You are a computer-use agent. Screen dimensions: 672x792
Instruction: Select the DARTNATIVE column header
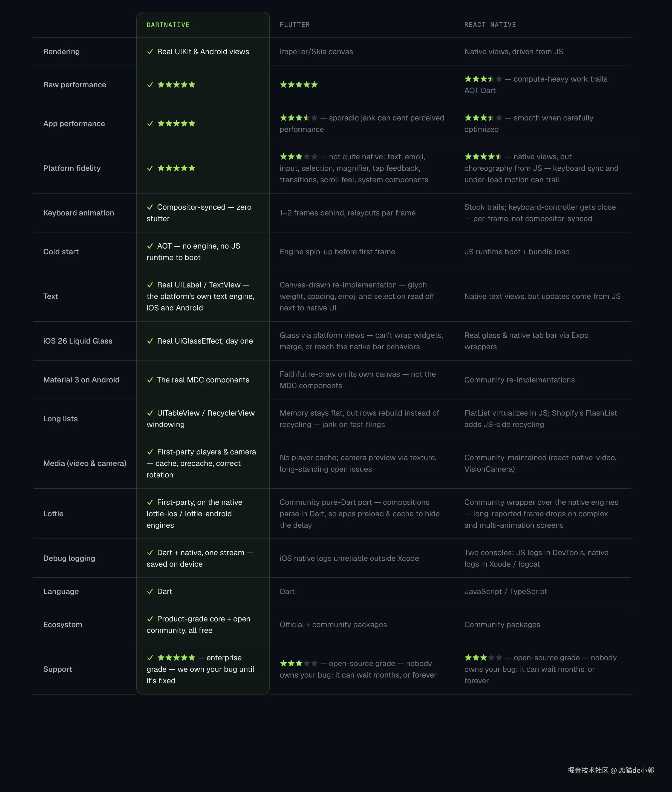[168, 25]
